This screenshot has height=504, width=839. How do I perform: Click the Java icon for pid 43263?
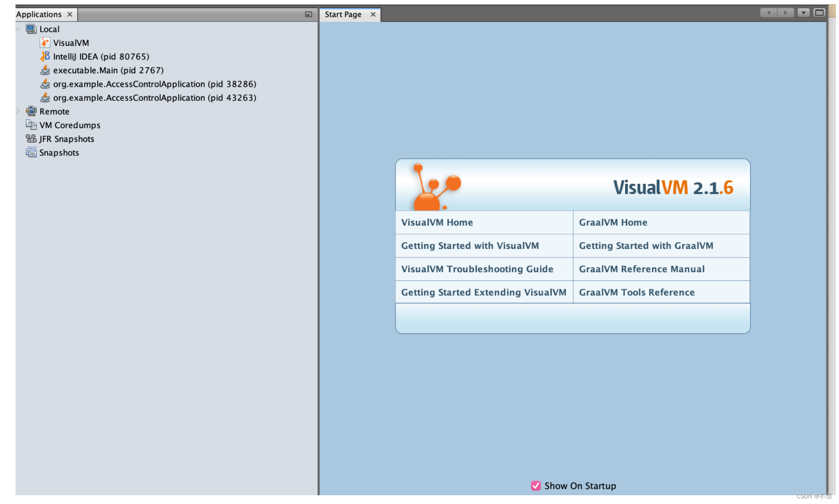coord(45,98)
